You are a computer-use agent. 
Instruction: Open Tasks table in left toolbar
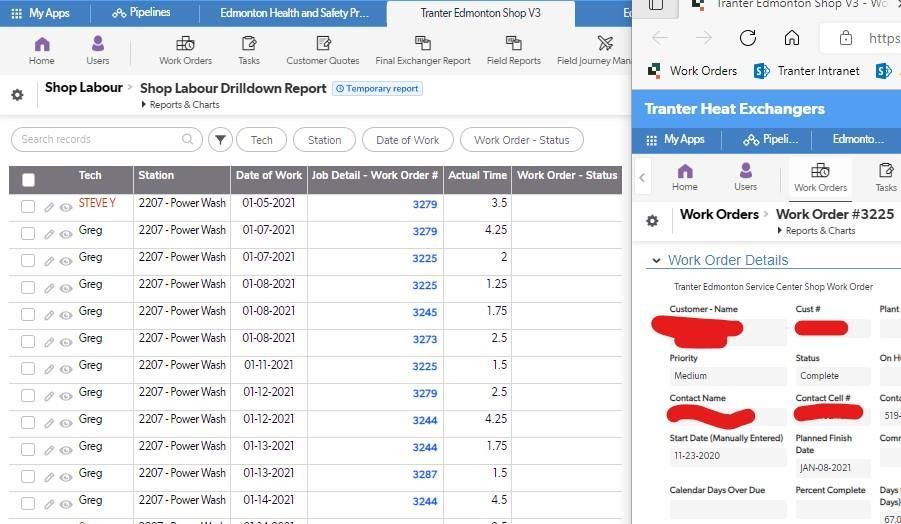(x=249, y=51)
